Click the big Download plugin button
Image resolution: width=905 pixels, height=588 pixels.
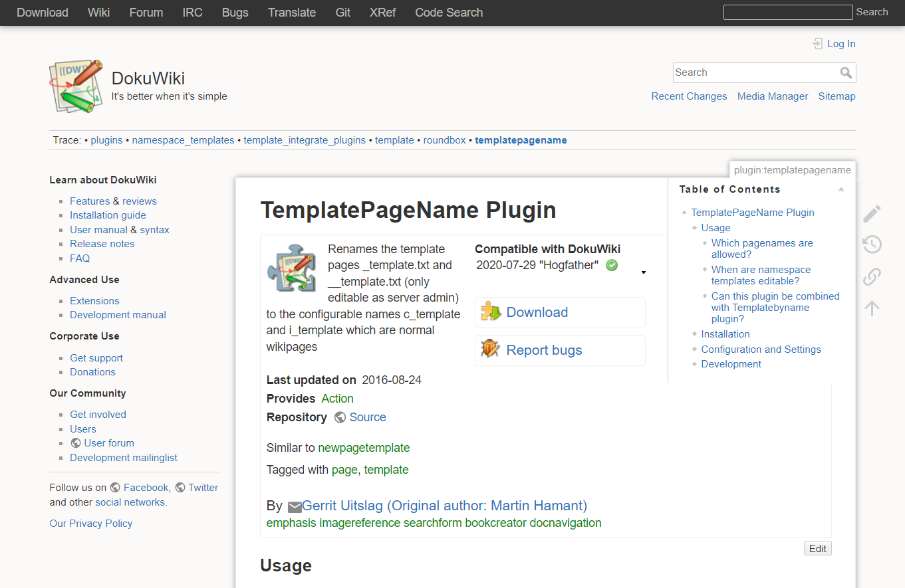pos(560,312)
